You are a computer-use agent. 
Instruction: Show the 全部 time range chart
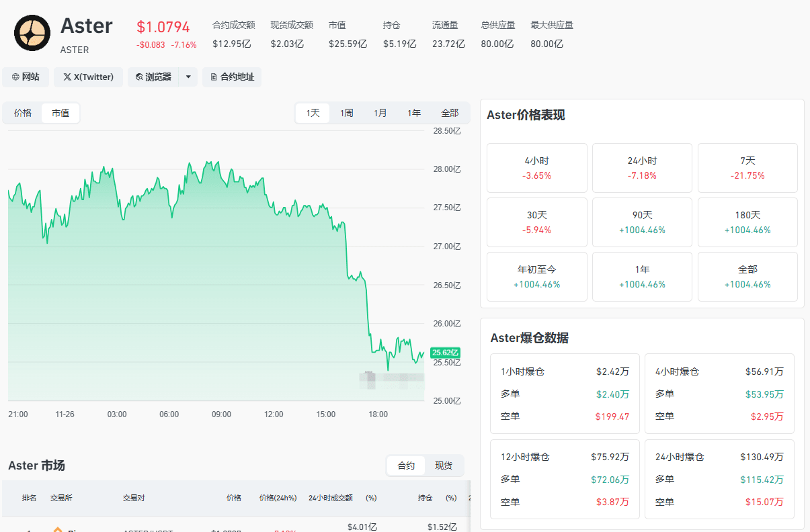pos(450,113)
